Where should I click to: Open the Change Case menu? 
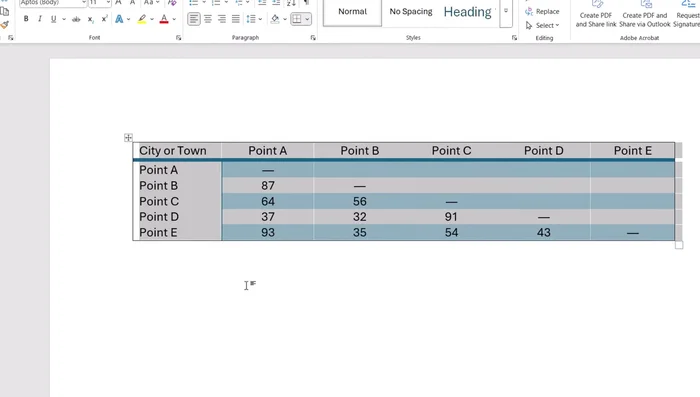(x=151, y=3)
